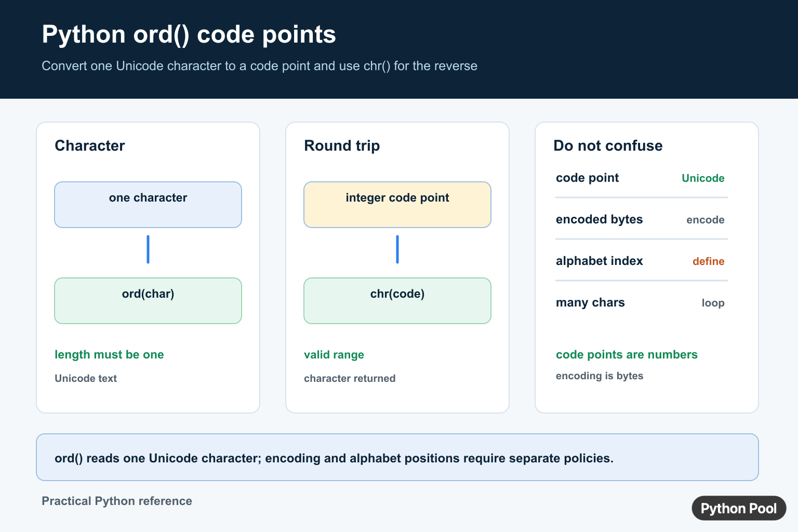Select the alphabet index row
The height and width of the screenshot is (532, 798).
[x=641, y=261]
